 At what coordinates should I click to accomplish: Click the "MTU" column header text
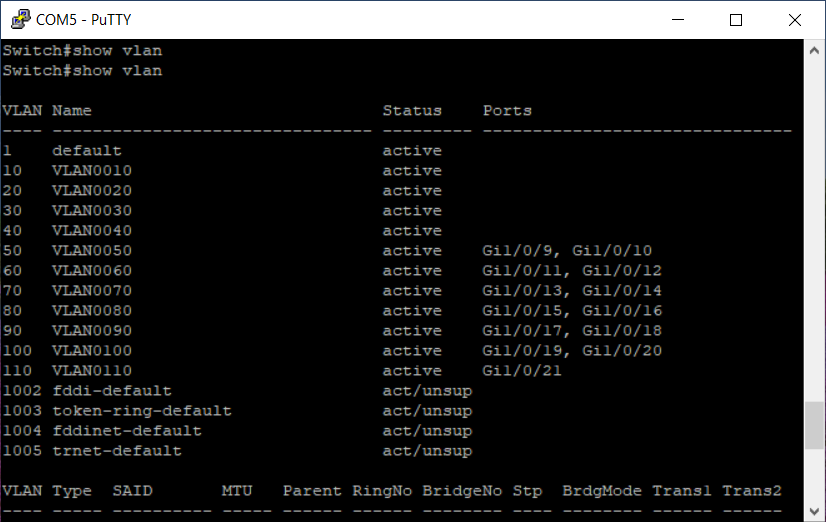tap(237, 491)
